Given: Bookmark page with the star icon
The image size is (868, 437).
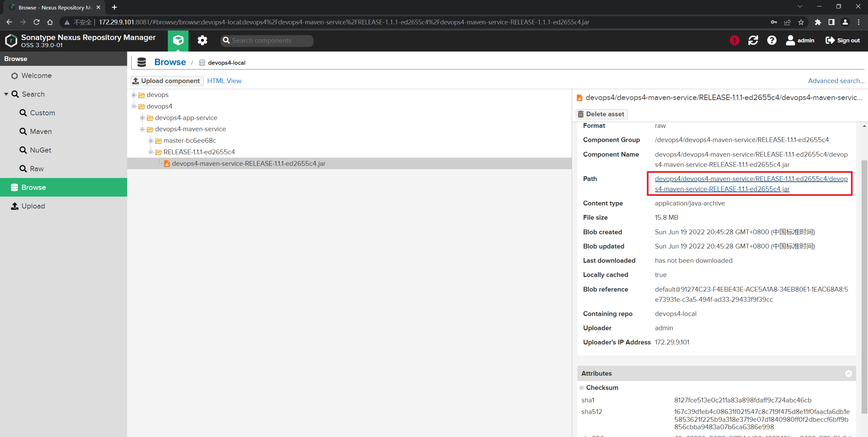Looking at the screenshot, I should coord(801,22).
